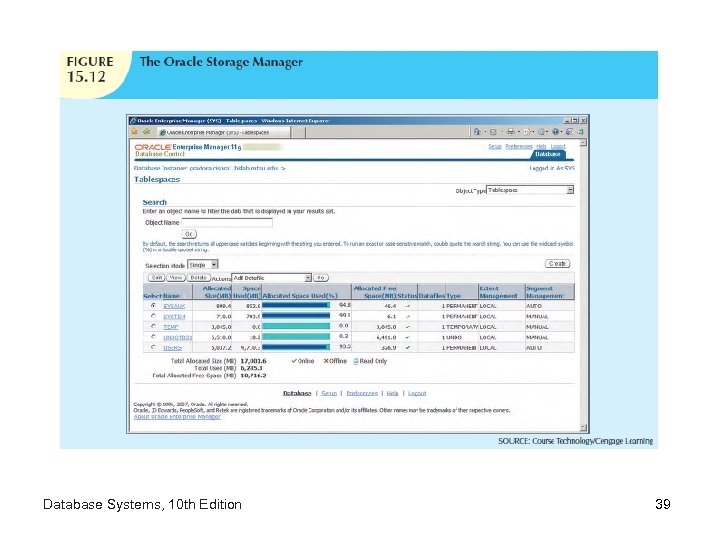Select the UNDOTBS1 tablespace radio button

click(x=153, y=337)
